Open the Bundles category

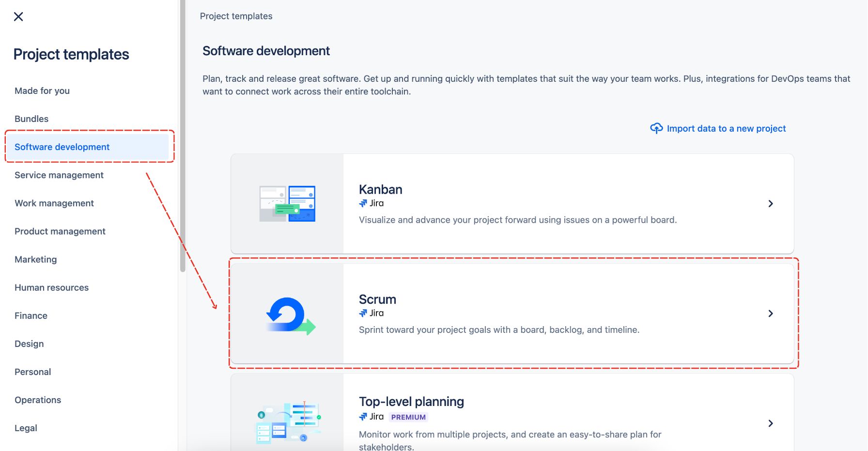(x=31, y=119)
